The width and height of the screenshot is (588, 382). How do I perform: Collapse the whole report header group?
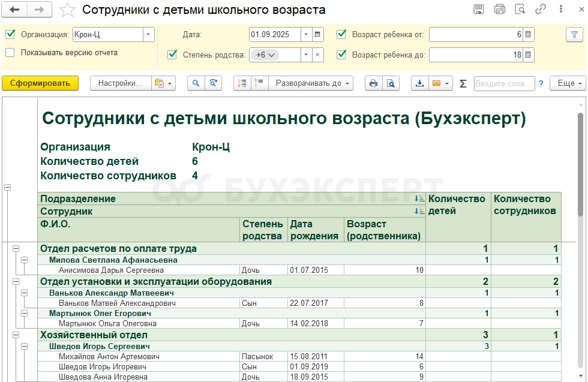coord(7,187)
